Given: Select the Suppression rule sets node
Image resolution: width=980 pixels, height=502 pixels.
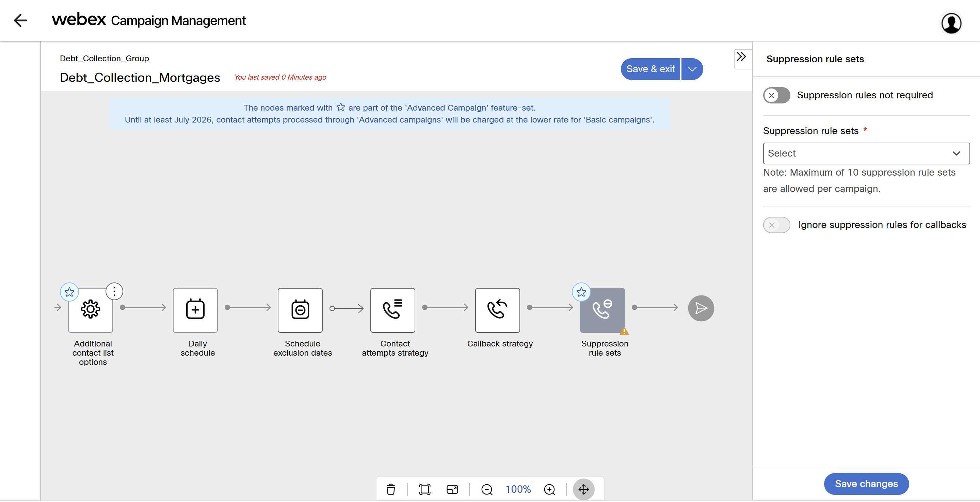Looking at the screenshot, I should [x=602, y=310].
